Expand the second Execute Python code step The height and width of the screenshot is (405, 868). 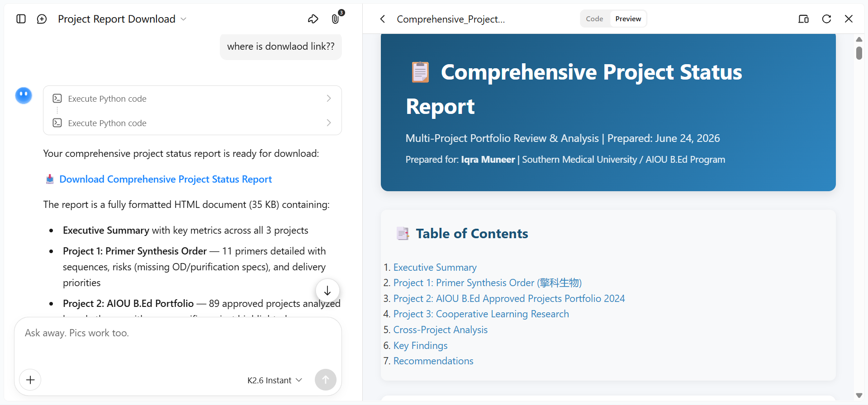tap(192, 123)
